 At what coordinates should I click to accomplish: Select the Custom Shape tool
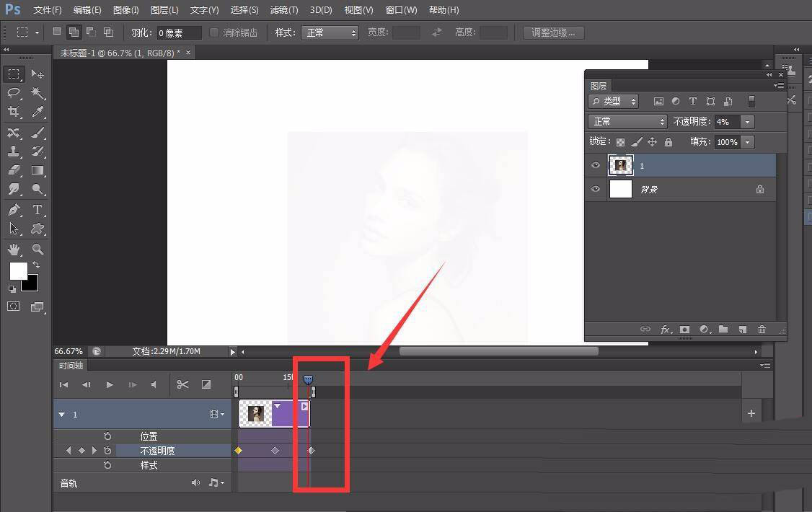coord(37,229)
